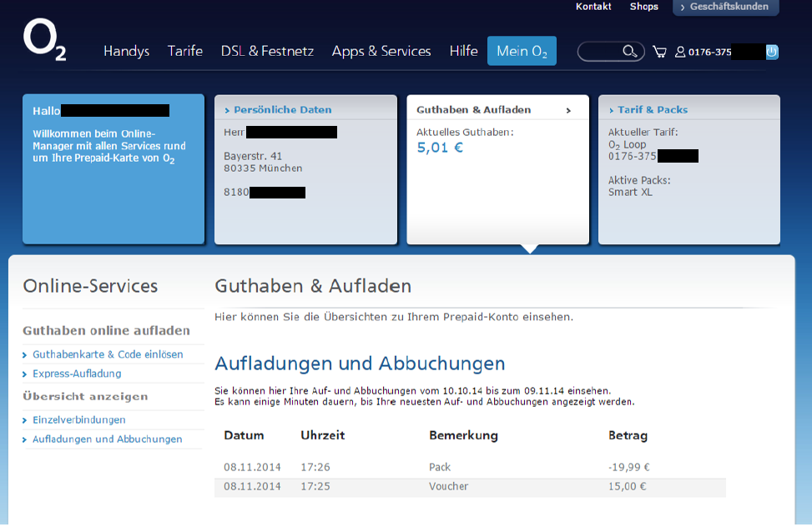Image resolution: width=812 pixels, height=527 pixels.
Task: Select the Voucher transaction row
Action: click(470, 487)
